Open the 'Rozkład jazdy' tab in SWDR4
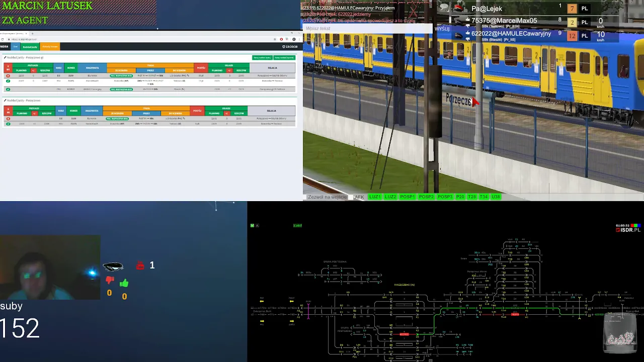Viewport: 644px width, 362px height. tap(30, 47)
